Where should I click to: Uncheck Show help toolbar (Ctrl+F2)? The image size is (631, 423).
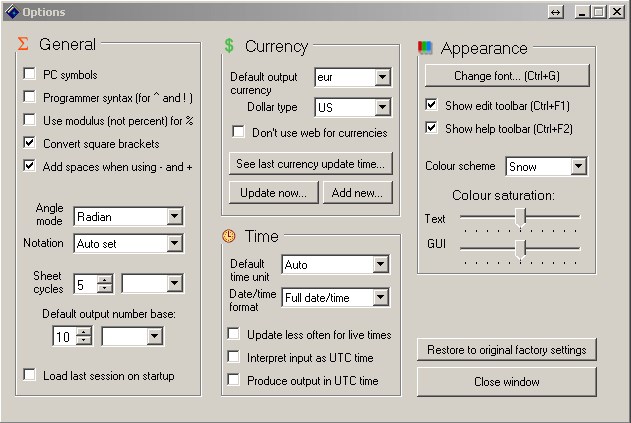[x=431, y=128]
